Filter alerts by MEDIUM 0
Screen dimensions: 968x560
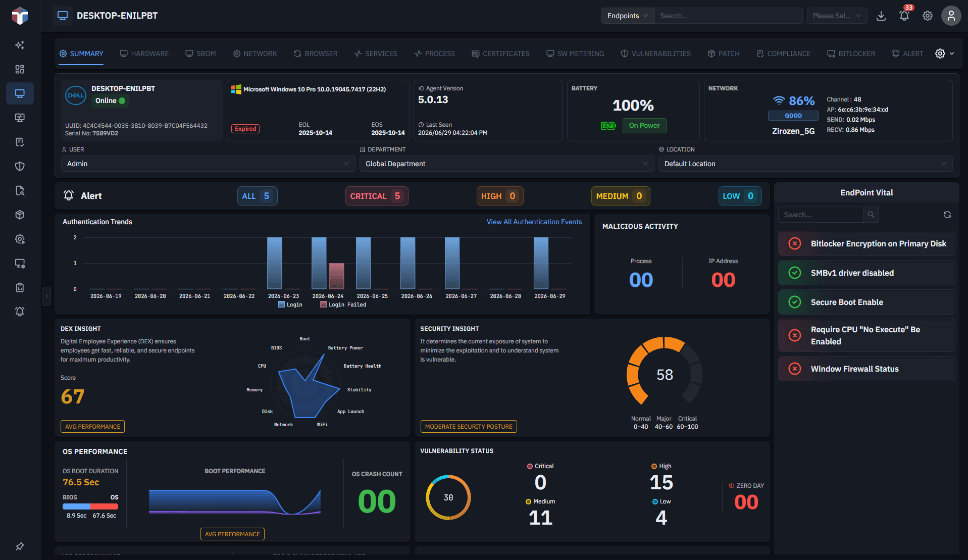click(621, 196)
